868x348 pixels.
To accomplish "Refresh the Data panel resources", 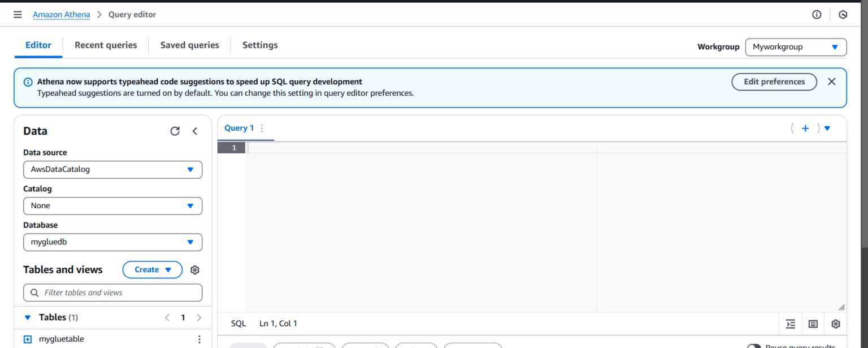I will [175, 131].
